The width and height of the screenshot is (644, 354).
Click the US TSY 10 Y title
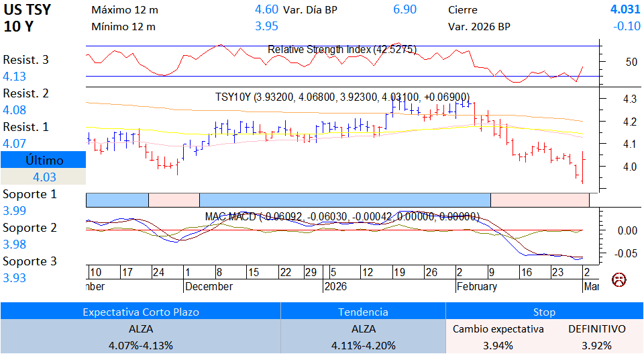[27, 18]
